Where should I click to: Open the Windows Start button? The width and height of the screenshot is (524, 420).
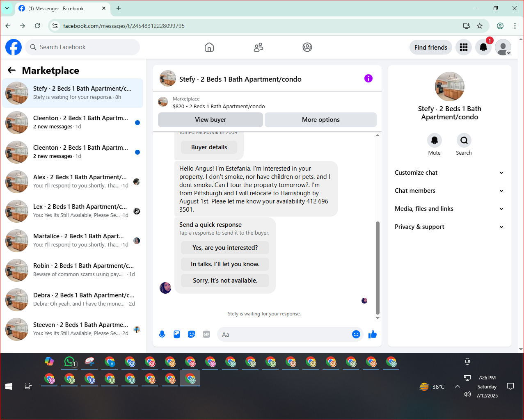point(9,386)
